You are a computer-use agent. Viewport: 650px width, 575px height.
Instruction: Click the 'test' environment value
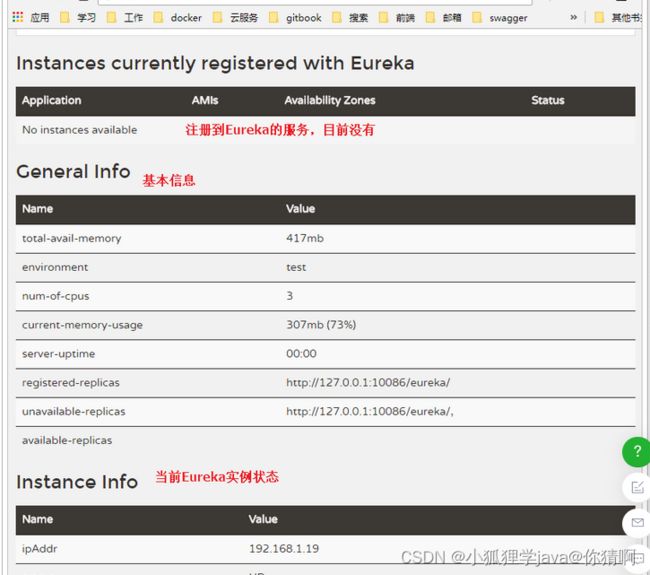tap(296, 267)
